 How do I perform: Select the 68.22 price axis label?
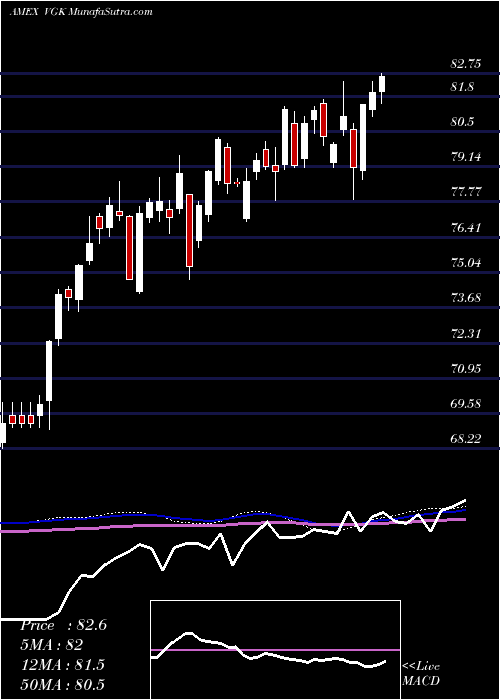coord(466,439)
